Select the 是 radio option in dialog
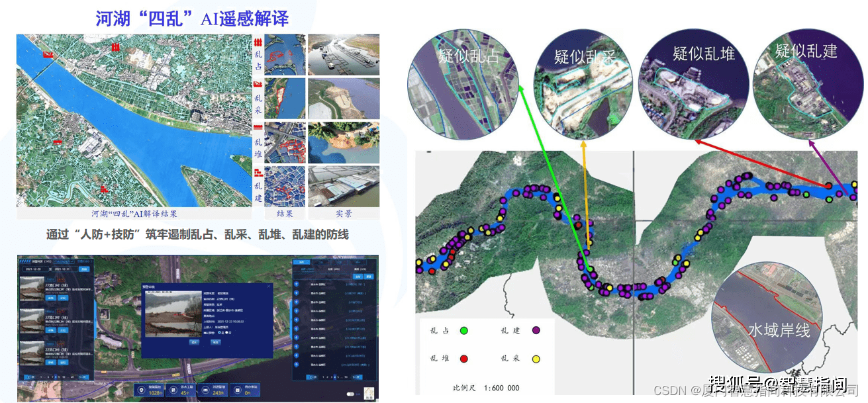This screenshot has height=403, width=868. (x=219, y=332)
